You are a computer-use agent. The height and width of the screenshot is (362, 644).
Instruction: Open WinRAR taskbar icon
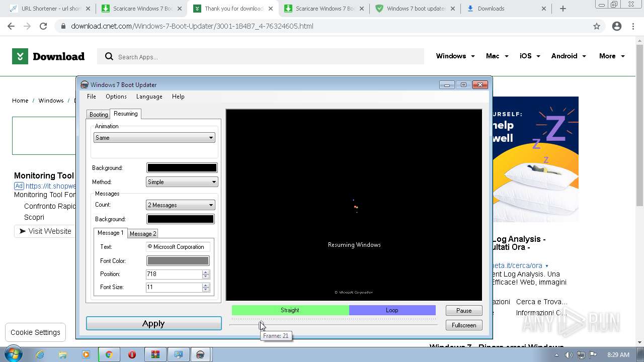tap(155, 354)
